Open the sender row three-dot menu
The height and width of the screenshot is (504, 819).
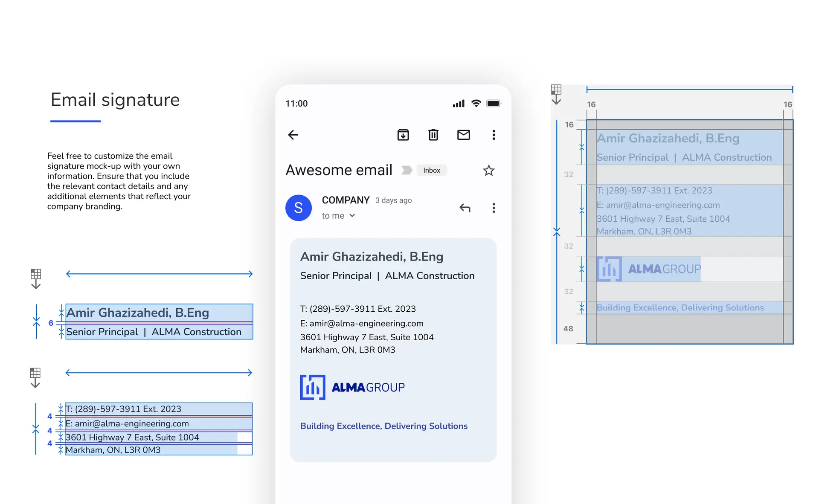(494, 208)
